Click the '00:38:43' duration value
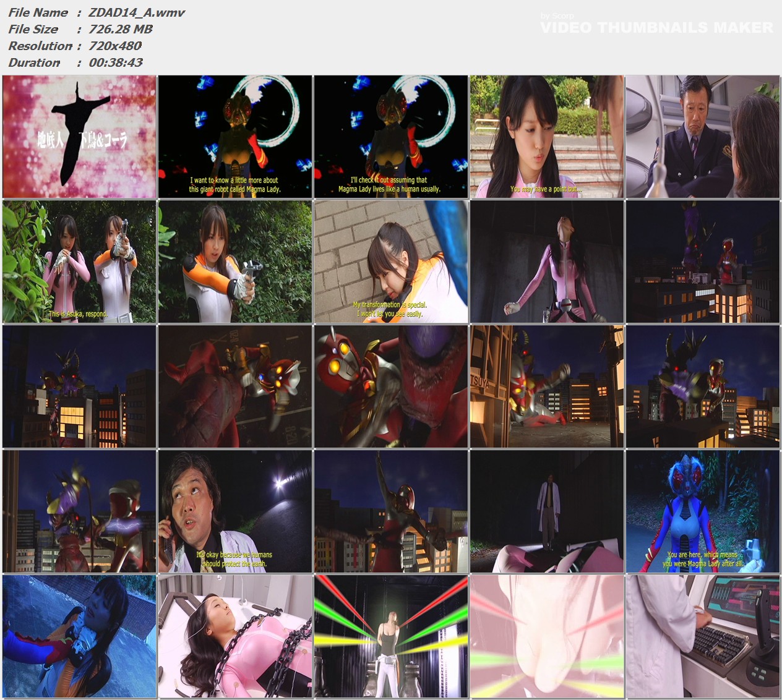The height and width of the screenshot is (700, 782). coord(116,62)
